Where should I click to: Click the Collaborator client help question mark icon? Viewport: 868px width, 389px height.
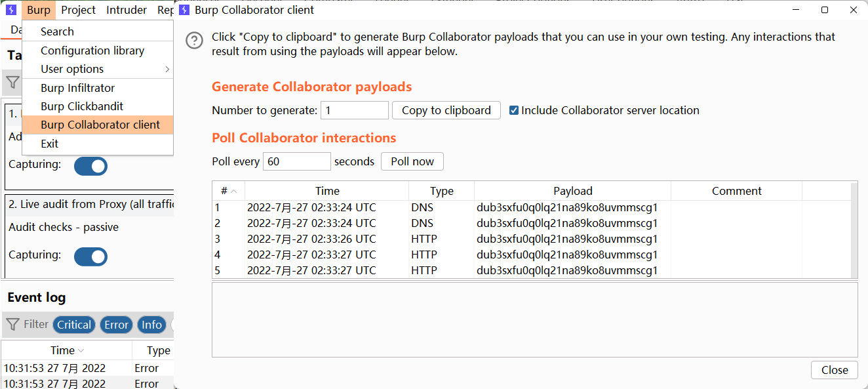point(194,41)
